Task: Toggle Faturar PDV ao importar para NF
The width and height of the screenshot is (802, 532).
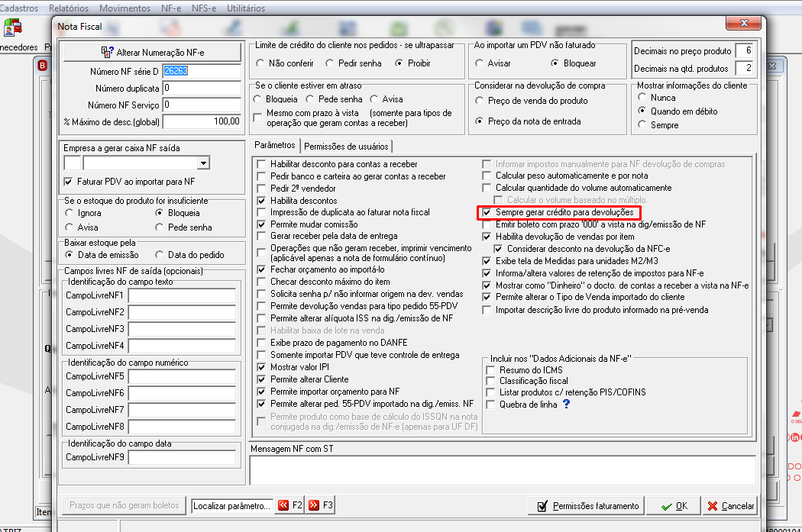Action: [x=68, y=182]
